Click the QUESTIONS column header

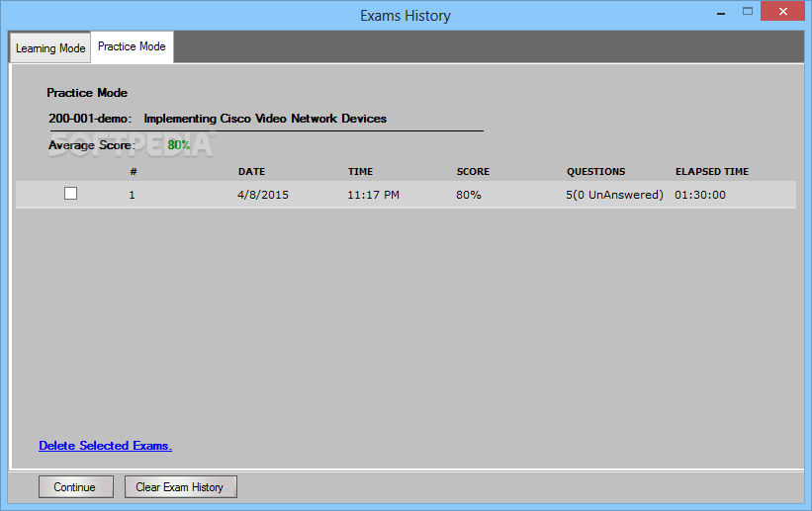(595, 171)
